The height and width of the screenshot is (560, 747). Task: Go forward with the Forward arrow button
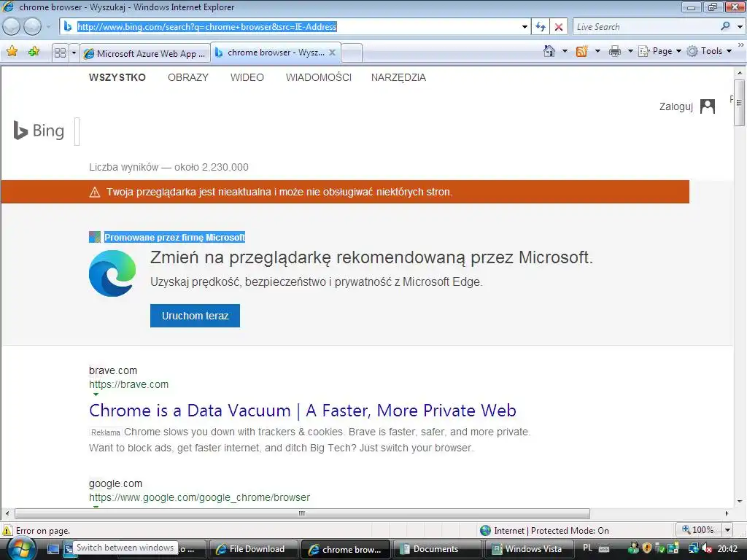[x=32, y=27]
